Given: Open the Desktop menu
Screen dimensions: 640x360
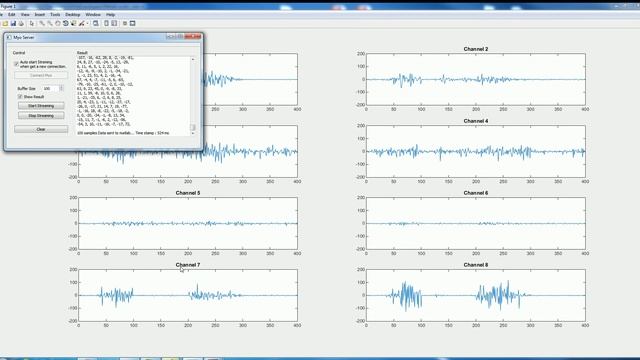Looking at the screenshot, I should (73, 15).
